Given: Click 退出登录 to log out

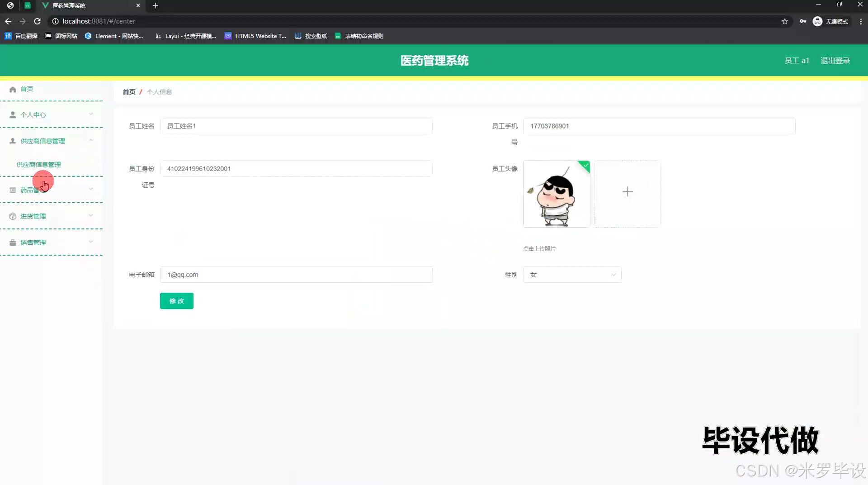Looking at the screenshot, I should pos(835,61).
